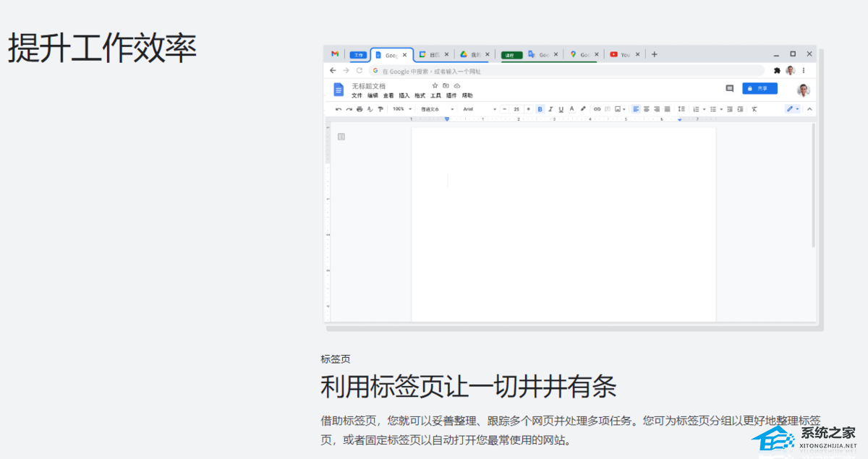The width and height of the screenshot is (868, 459).
Task: Toggle italic formatting
Action: coord(550,109)
